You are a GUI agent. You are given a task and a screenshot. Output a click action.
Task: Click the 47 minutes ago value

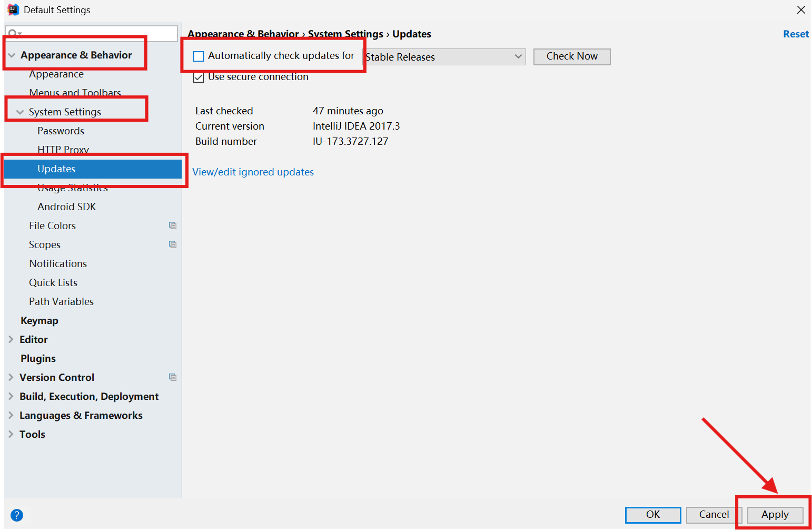[348, 111]
